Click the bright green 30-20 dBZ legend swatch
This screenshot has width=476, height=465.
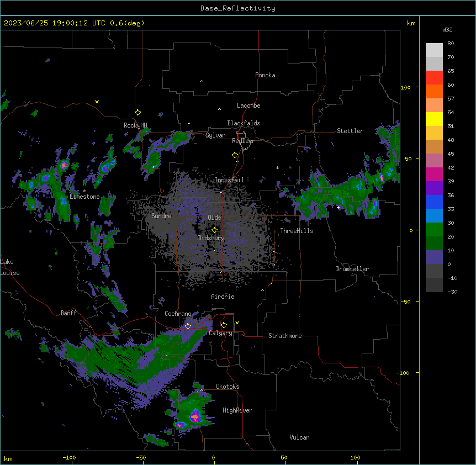434,230
